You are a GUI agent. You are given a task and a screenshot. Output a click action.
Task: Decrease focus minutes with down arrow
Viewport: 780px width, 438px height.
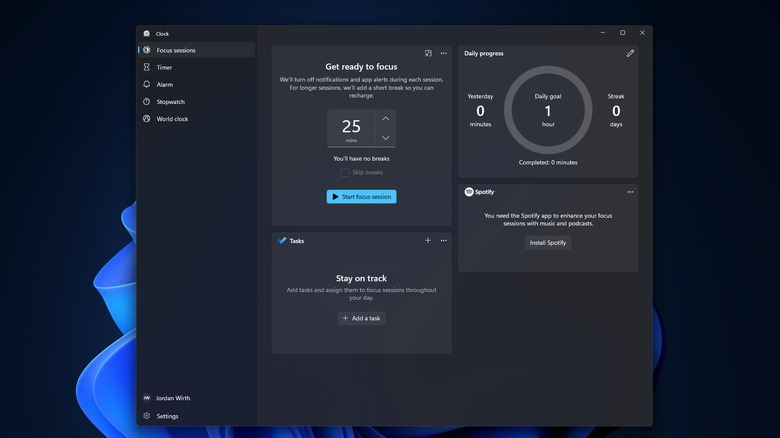click(x=386, y=138)
